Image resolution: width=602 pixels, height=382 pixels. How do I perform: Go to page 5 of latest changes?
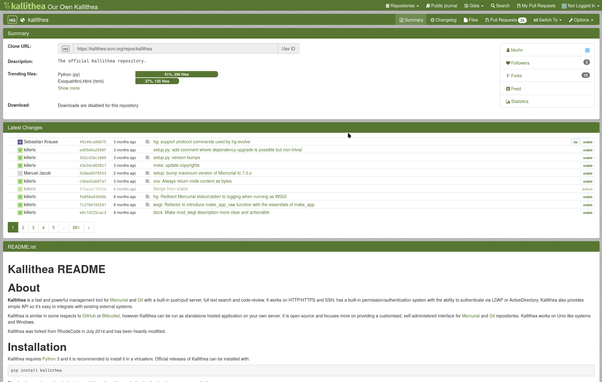pos(53,228)
